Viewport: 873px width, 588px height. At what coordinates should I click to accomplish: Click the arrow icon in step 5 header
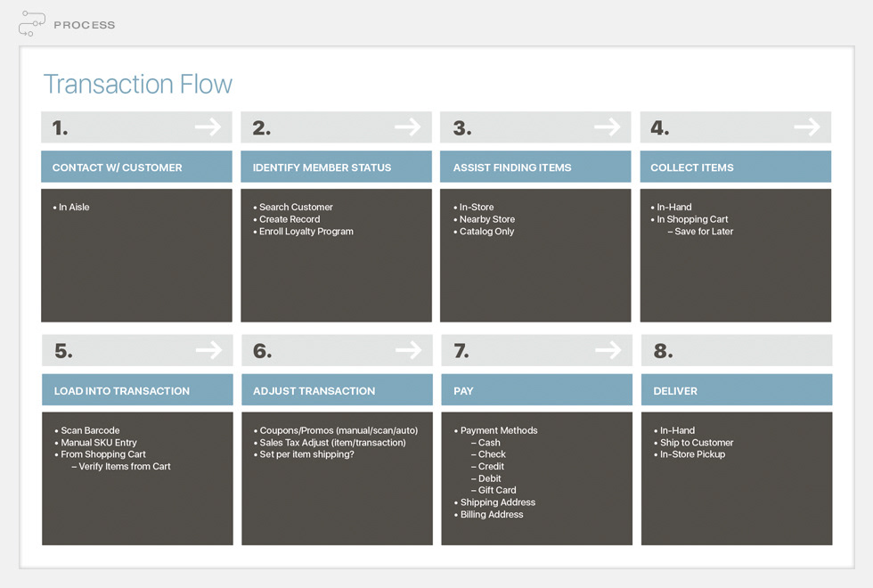(208, 350)
